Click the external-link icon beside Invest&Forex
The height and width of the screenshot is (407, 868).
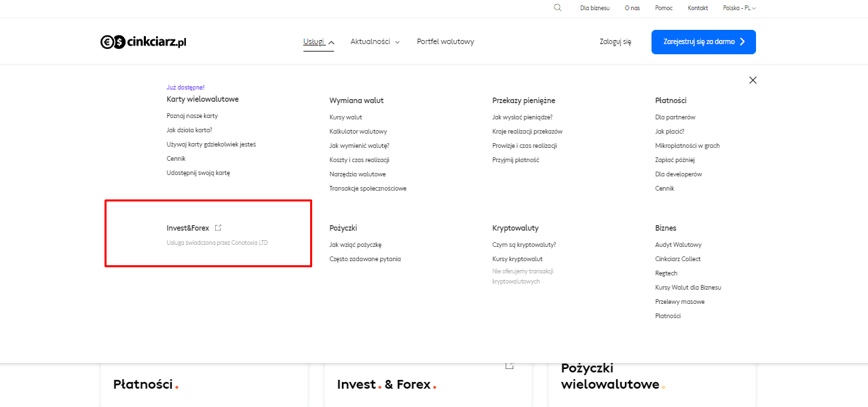coord(218,228)
